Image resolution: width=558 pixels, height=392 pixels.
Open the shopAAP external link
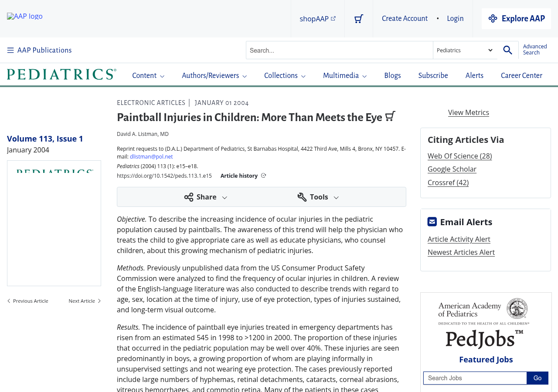tap(317, 19)
